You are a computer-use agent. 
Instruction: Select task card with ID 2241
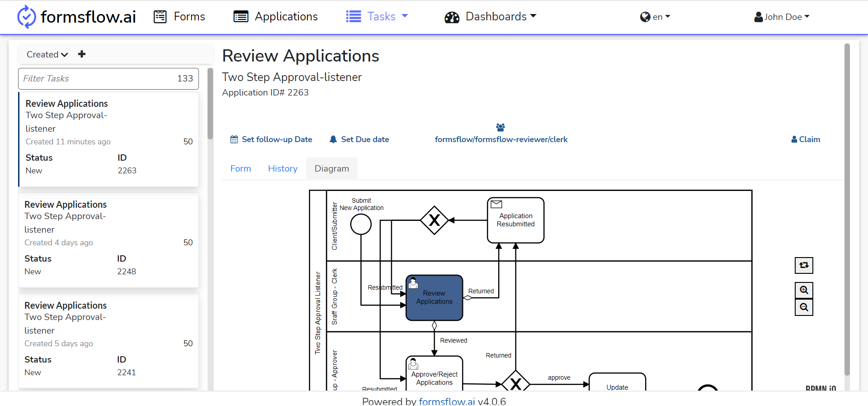[108, 341]
